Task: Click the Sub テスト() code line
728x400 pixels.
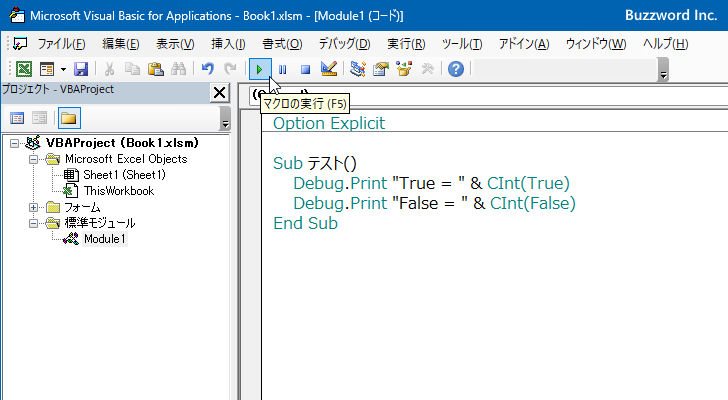Action: 315,163
